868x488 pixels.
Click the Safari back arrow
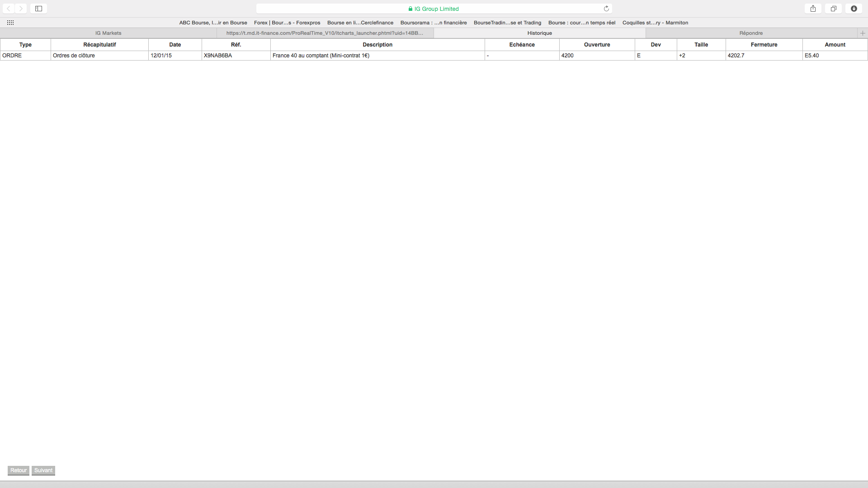point(9,9)
